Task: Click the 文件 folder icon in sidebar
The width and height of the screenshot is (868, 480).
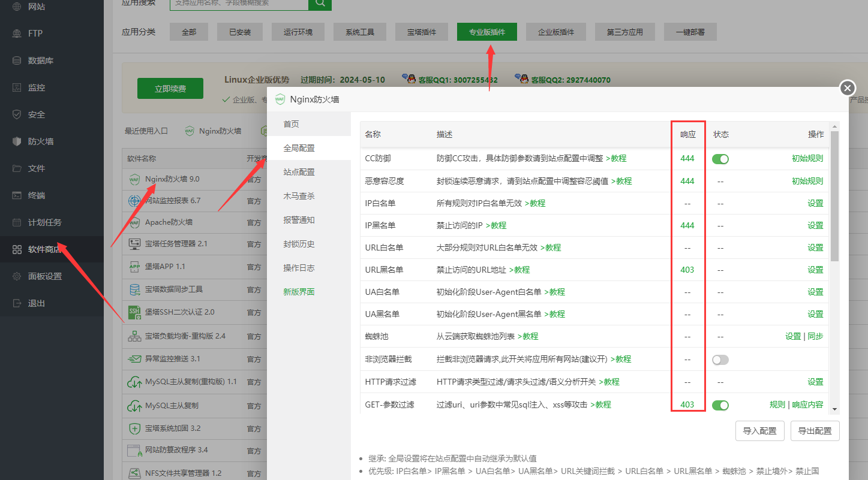Action: tap(17, 168)
